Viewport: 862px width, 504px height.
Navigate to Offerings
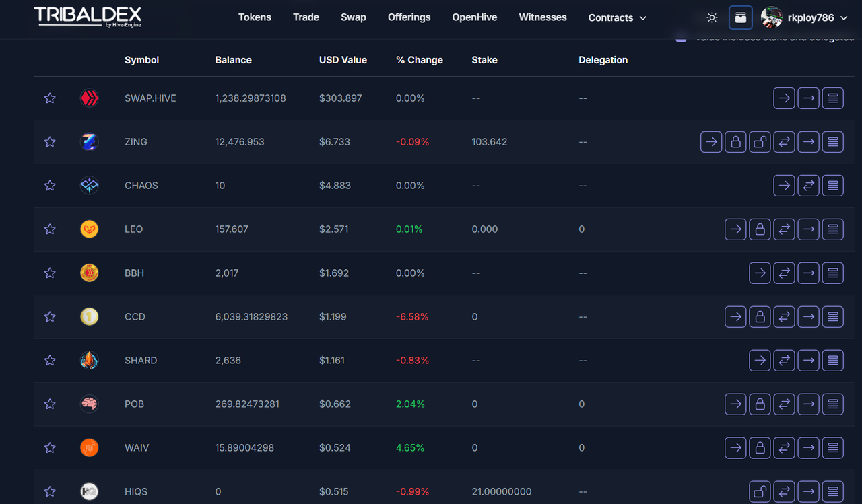(x=409, y=17)
